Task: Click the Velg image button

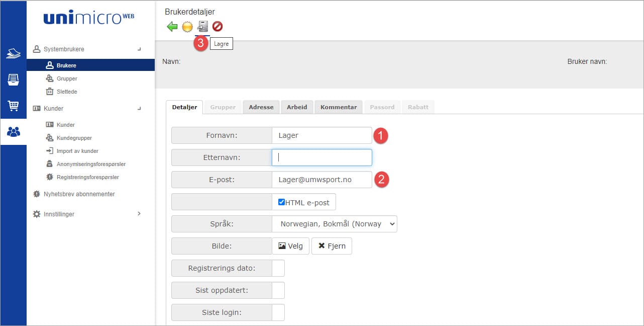Action: tap(290, 246)
